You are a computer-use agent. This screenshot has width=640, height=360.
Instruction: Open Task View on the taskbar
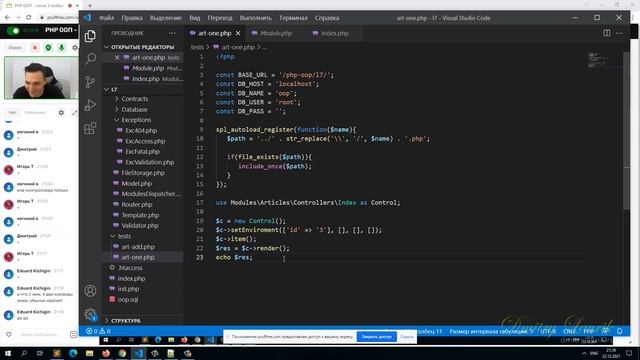coord(40,353)
